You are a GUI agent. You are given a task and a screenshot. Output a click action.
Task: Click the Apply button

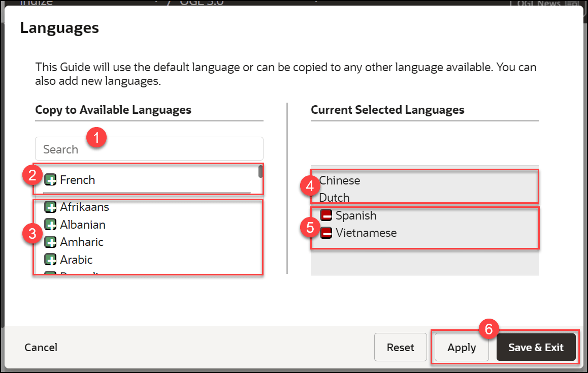(461, 347)
